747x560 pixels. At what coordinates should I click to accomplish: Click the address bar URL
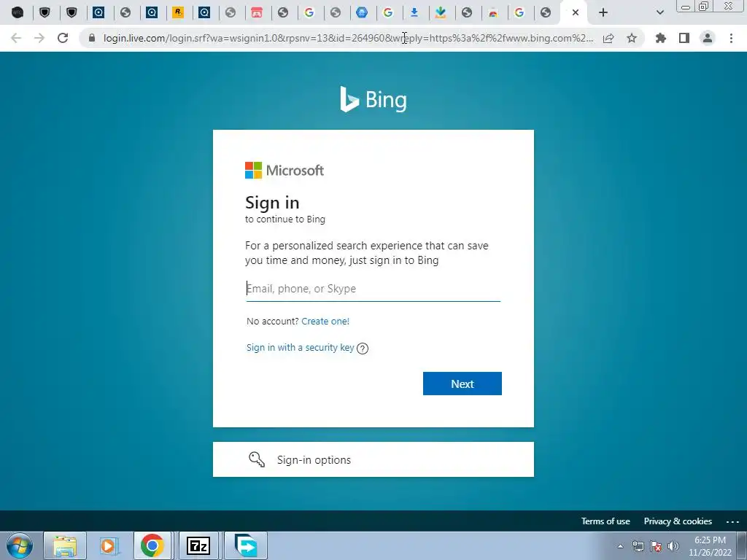[x=348, y=38]
